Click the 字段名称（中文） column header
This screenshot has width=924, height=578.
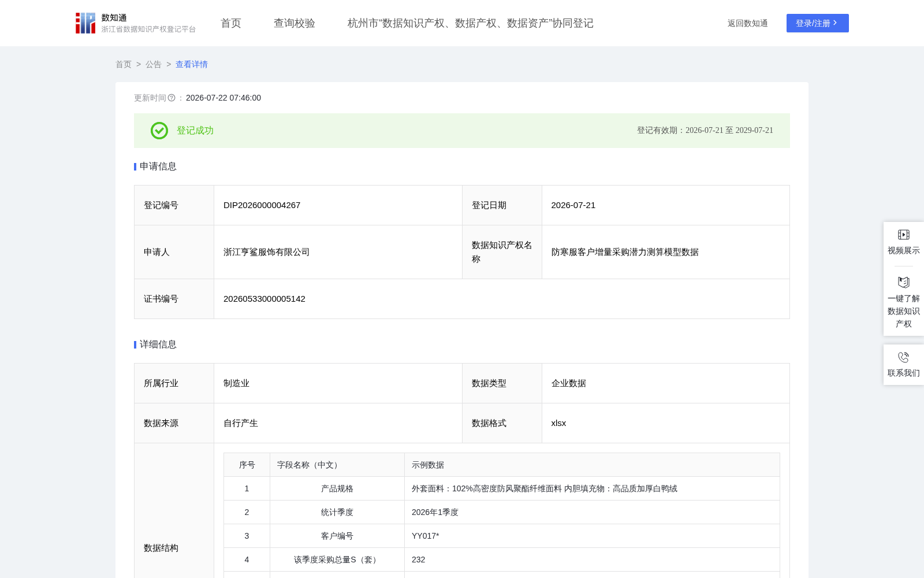coord(337,465)
